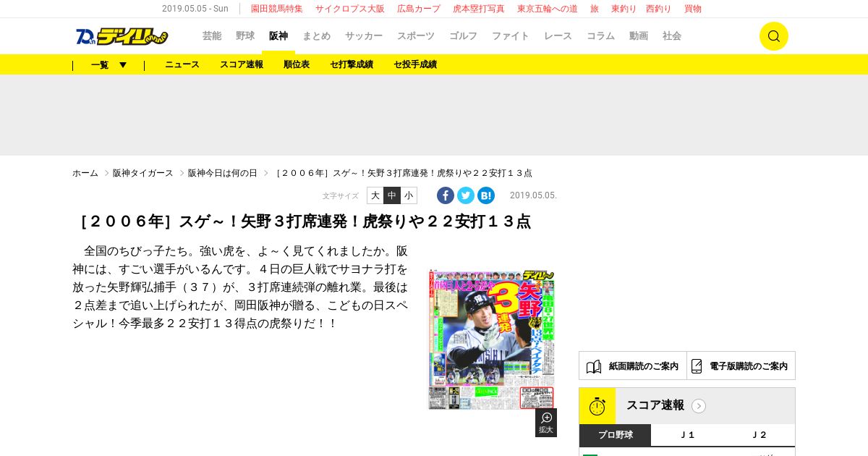Set text size to 小
The width and height of the screenshot is (868, 456).
(x=409, y=195)
